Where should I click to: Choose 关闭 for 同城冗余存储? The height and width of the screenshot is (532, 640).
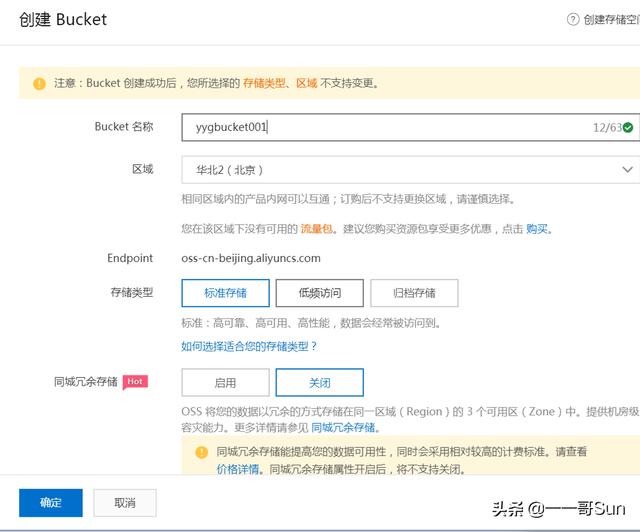tap(320, 383)
